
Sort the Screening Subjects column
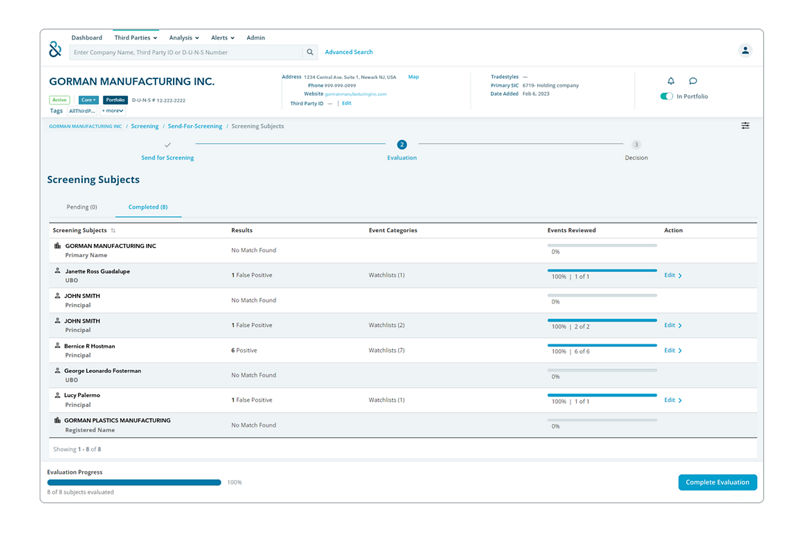pyautogui.click(x=113, y=231)
